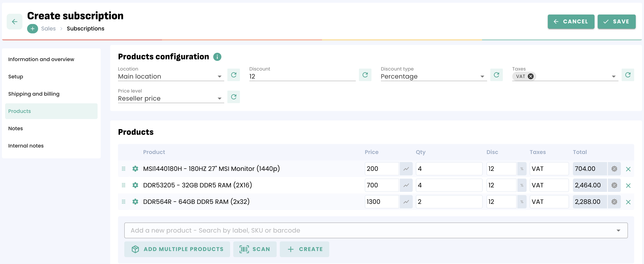
Task: Click total discount badge icon for DDR53205
Action: click(614, 185)
